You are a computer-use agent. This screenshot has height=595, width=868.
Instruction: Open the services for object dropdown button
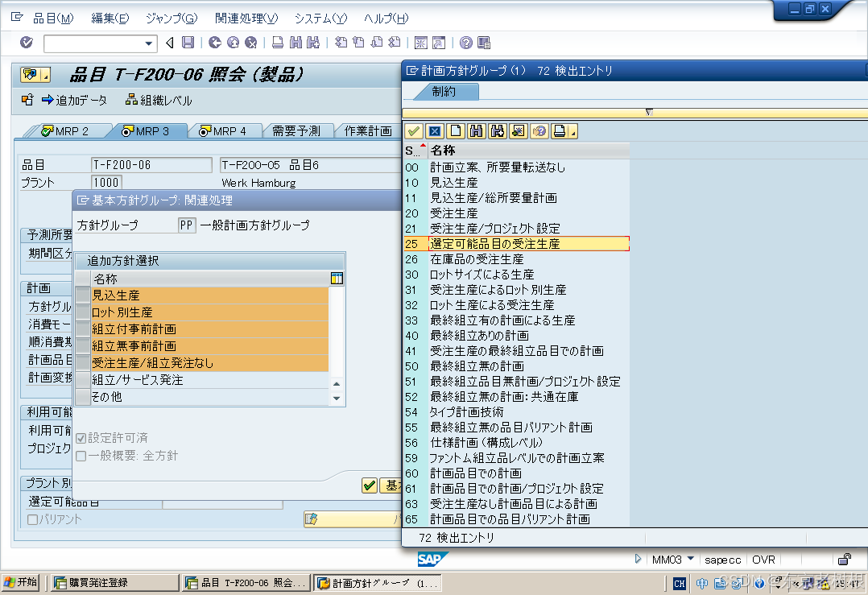35,74
